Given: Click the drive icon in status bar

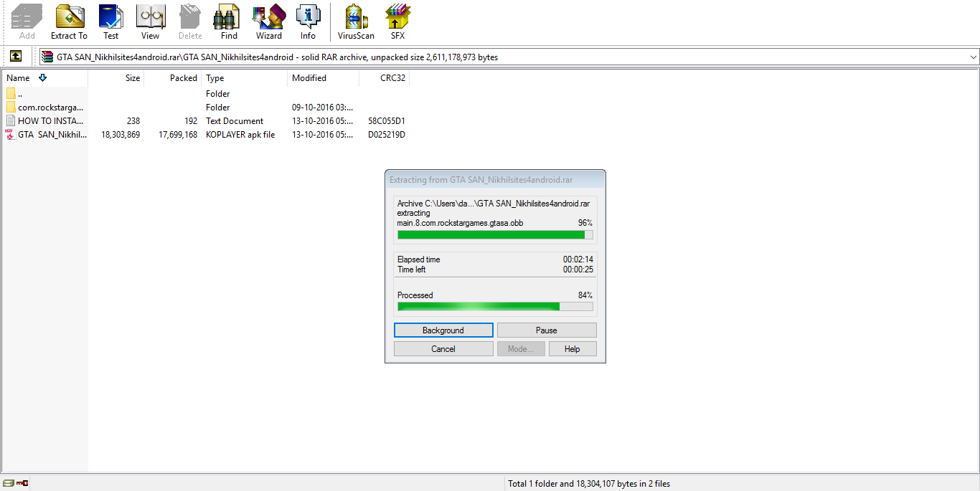Looking at the screenshot, I should pyautogui.click(x=8, y=484).
